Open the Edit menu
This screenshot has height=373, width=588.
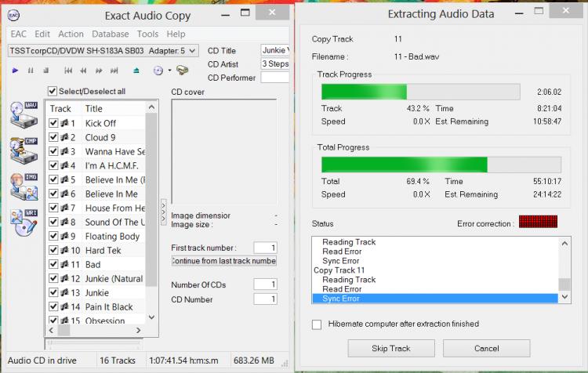[42, 34]
